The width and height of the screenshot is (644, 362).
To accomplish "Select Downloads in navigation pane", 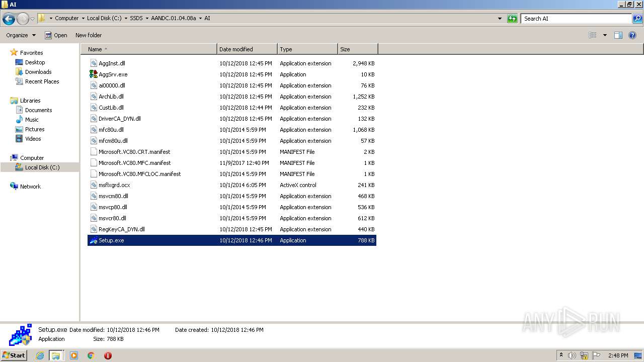I will click(x=34, y=72).
